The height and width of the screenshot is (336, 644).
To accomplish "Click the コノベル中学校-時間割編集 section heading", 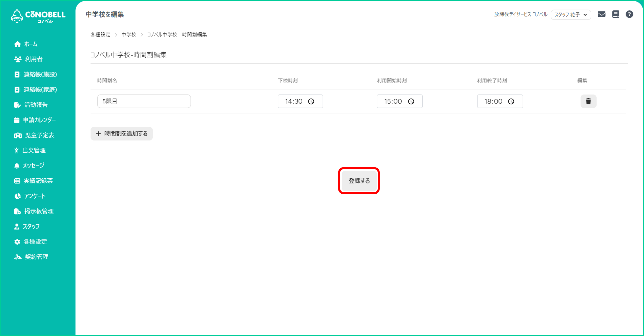I will pyautogui.click(x=128, y=55).
